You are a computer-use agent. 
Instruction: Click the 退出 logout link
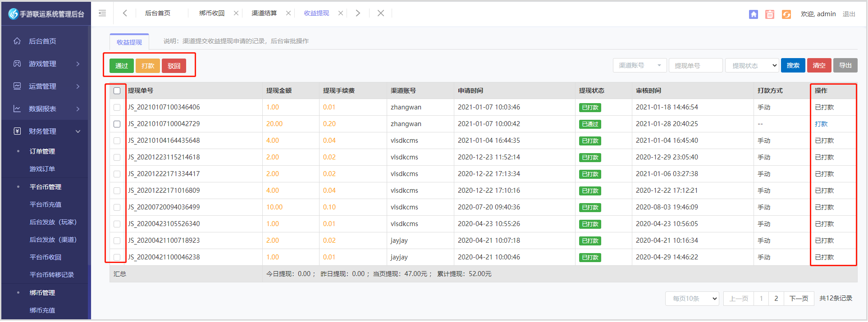point(849,14)
